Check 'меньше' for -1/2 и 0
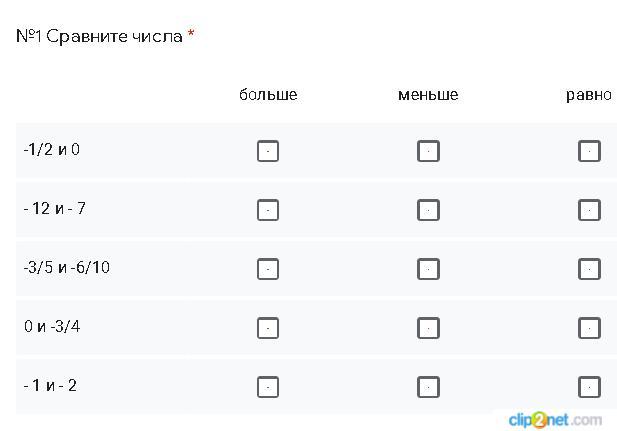Image resolution: width=617 pixels, height=431 pixels. (x=428, y=151)
